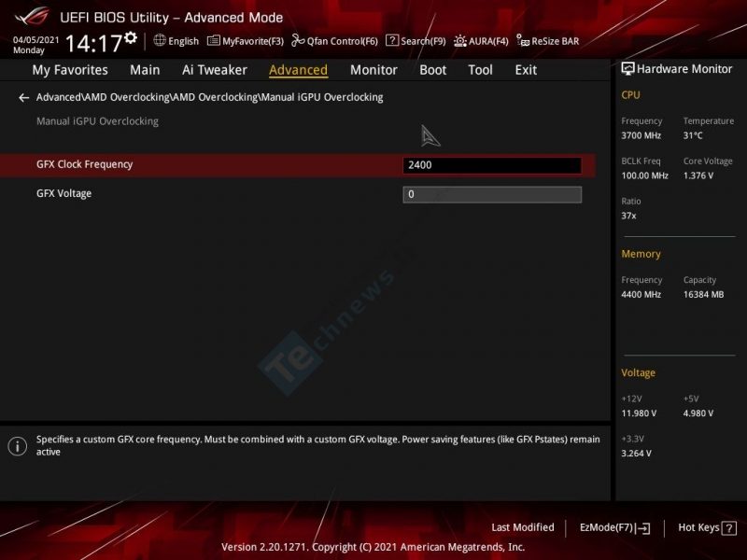Screen dimensions: 747x560
Task: Click the Last Modified button
Action: click(522, 527)
